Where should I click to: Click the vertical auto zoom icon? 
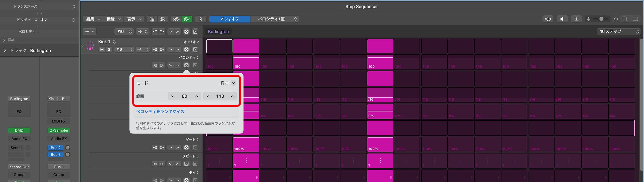tap(576, 19)
